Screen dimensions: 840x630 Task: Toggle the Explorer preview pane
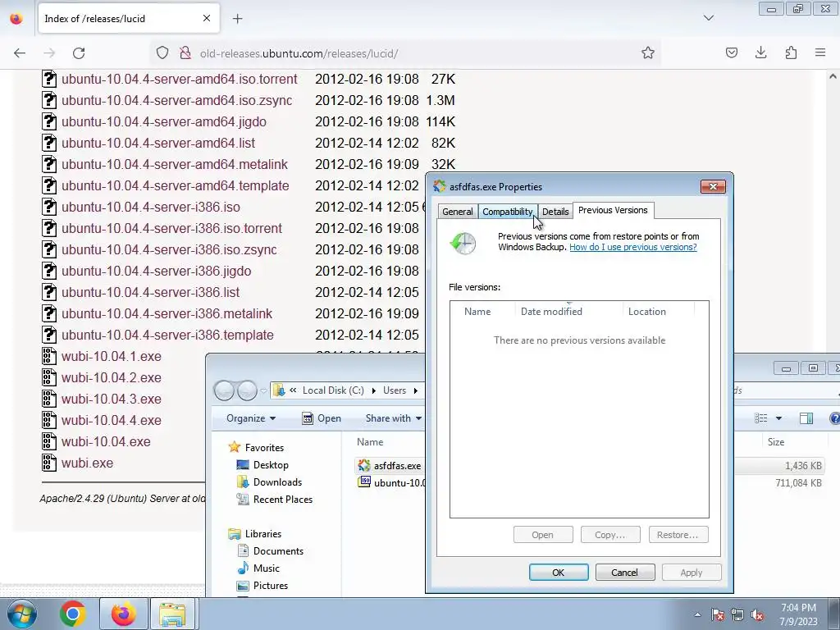(806, 418)
